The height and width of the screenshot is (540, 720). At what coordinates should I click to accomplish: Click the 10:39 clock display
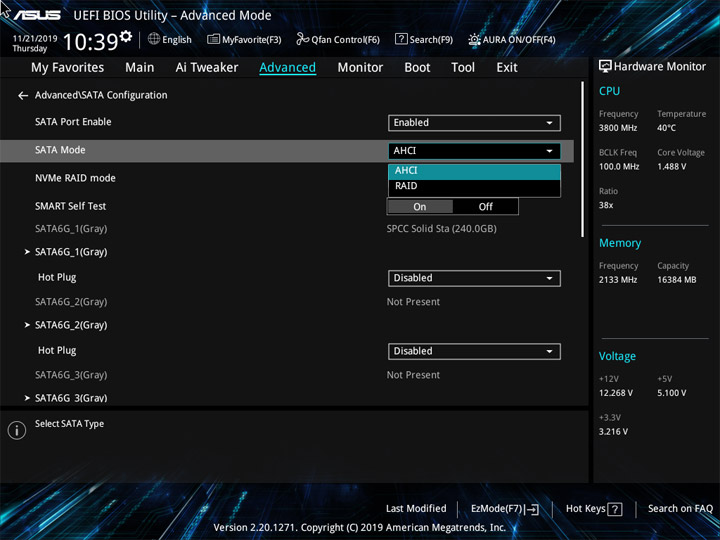91,42
